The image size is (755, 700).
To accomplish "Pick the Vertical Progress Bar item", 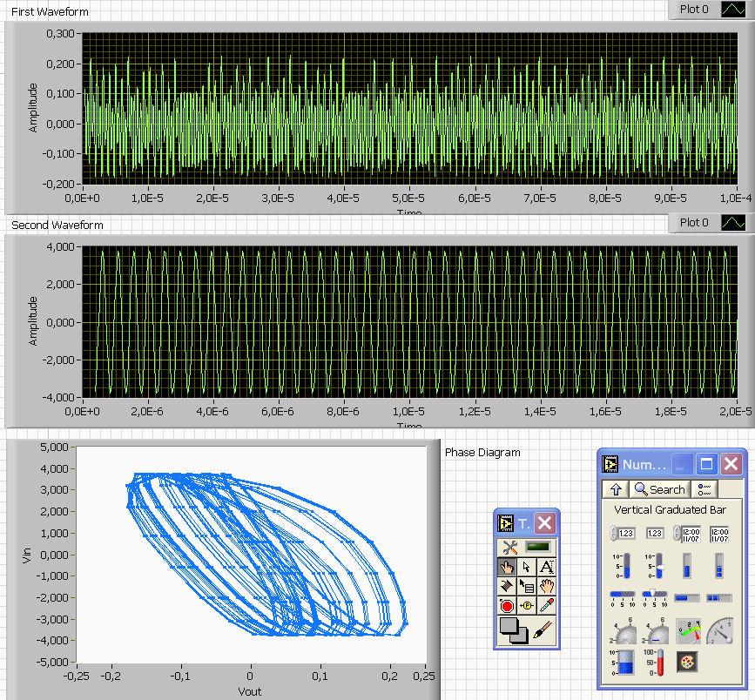I will click(687, 566).
